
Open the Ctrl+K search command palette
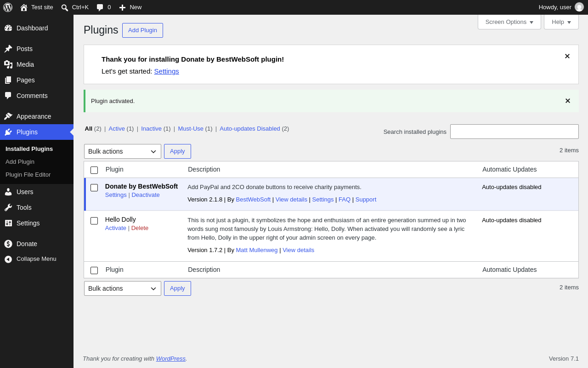(75, 7)
